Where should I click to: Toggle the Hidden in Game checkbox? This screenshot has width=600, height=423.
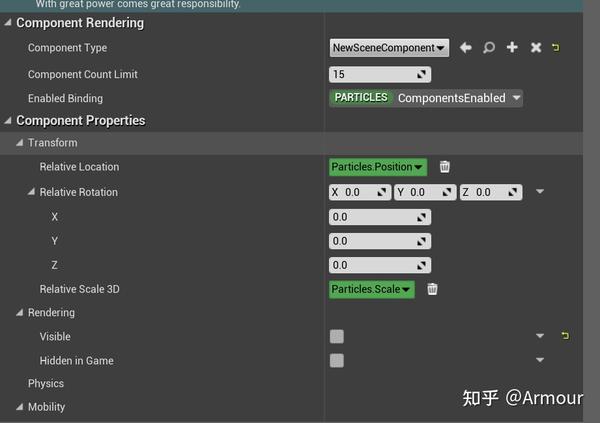click(337, 360)
